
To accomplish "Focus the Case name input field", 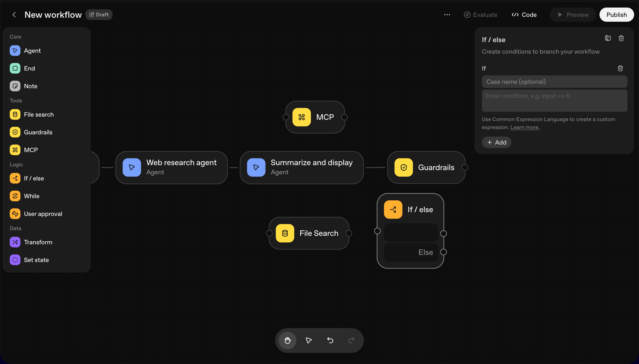I will (x=554, y=82).
